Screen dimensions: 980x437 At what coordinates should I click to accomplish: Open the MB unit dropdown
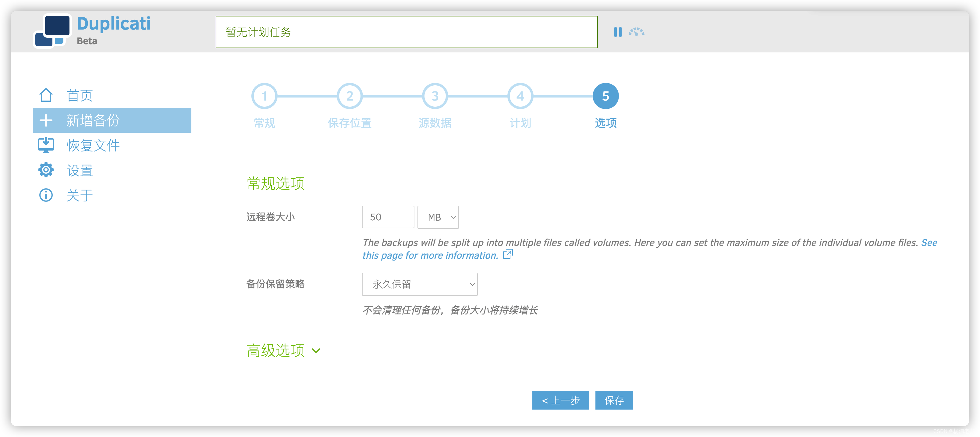pyautogui.click(x=438, y=217)
